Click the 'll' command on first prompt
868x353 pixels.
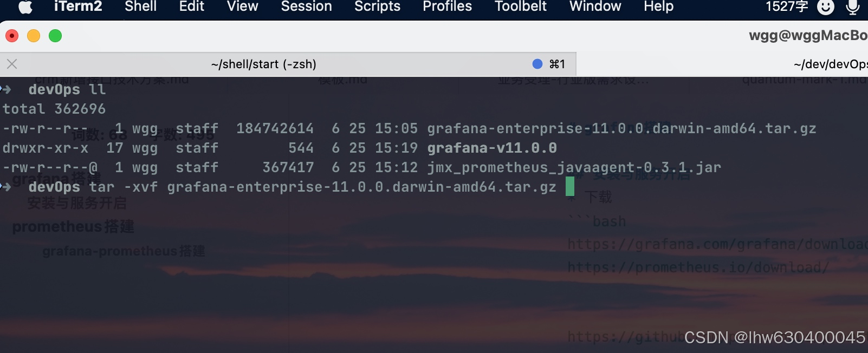(98, 89)
